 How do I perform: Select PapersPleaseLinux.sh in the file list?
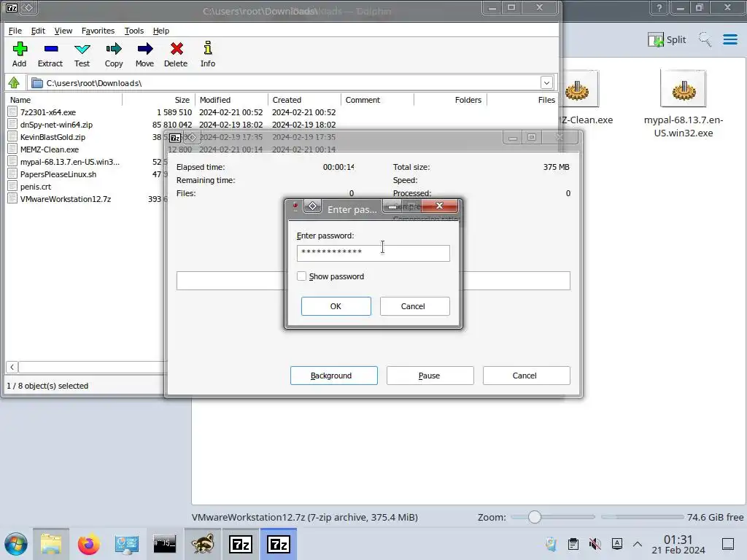(x=58, y=174)
